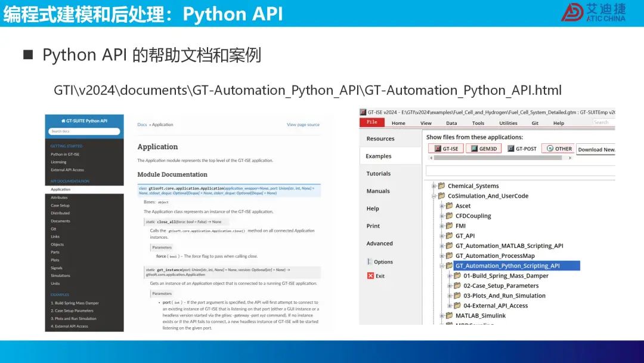The image size is (644, 363).
Task: Click the GT_API folder icon
Action: pos(450,236)
